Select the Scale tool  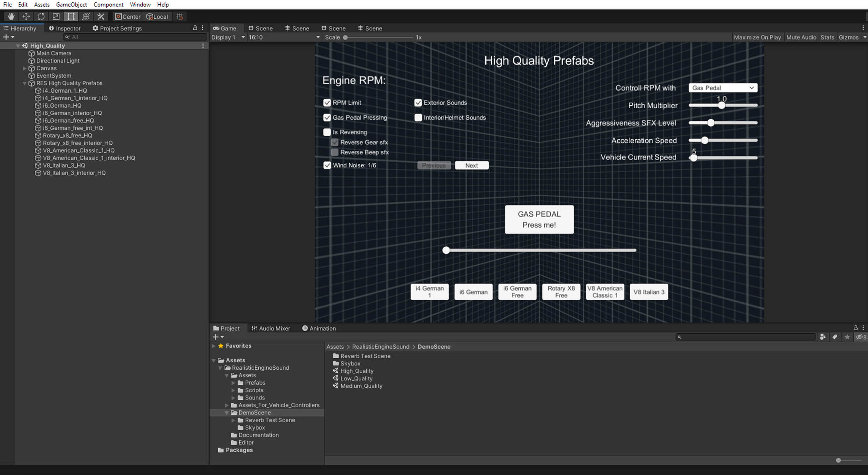[x=56, y=16]
